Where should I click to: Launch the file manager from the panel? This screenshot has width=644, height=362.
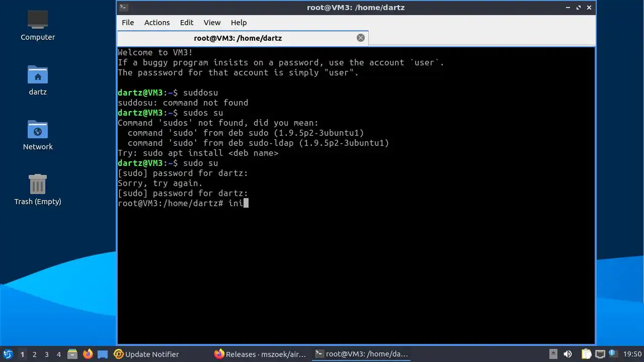[x=72, y=354]
